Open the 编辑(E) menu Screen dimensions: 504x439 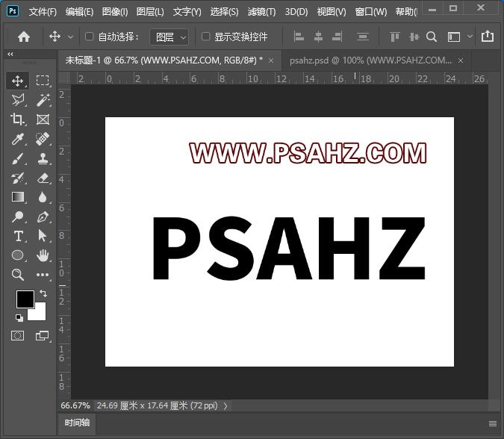[x=79, y=12]
